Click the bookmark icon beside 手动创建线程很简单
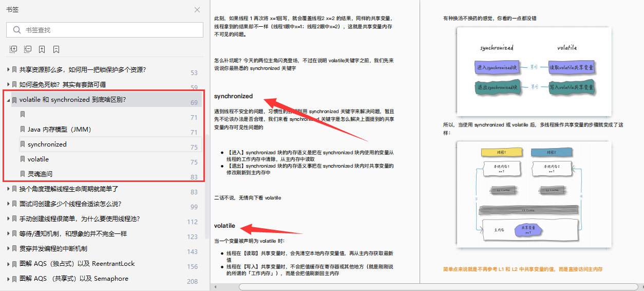 14,219
